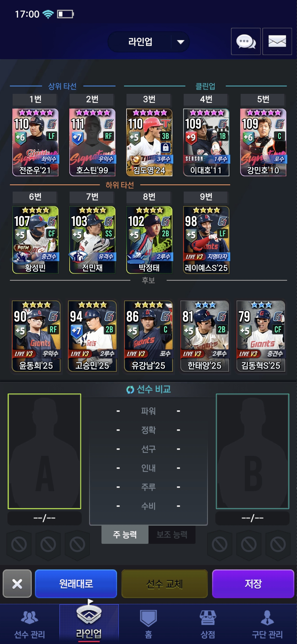Tap the 선수 비교 refresh icon

130,390
